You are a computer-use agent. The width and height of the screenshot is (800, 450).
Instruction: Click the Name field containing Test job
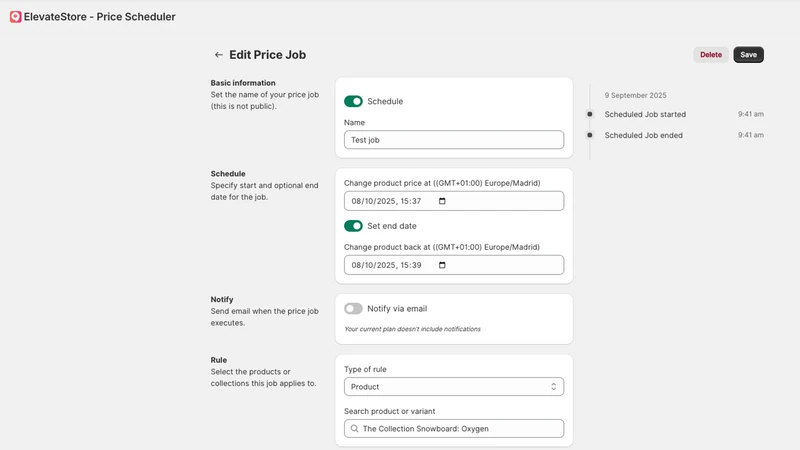tap(454, 140)
